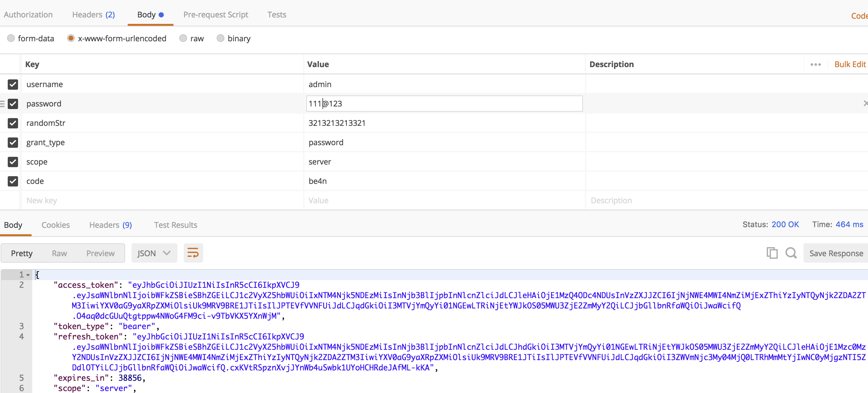Open the key-value rows options ellipsis menu
This screenshot has width=868, height=393.
click(815, 64)
